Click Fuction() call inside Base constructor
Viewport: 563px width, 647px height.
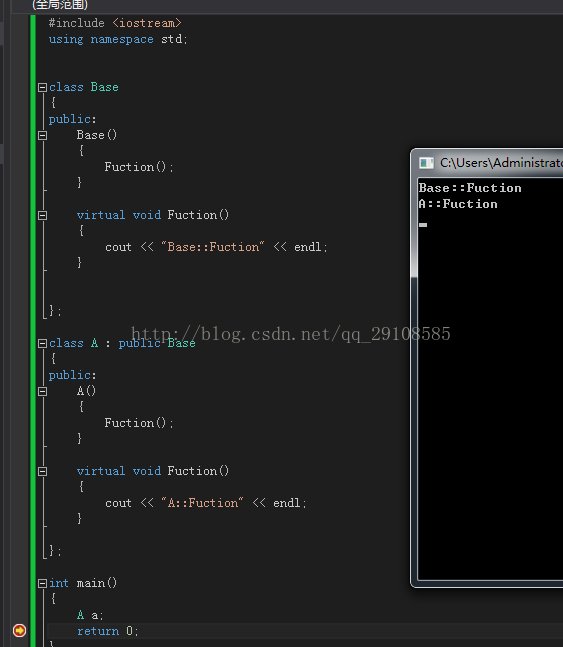coord(139,167)
